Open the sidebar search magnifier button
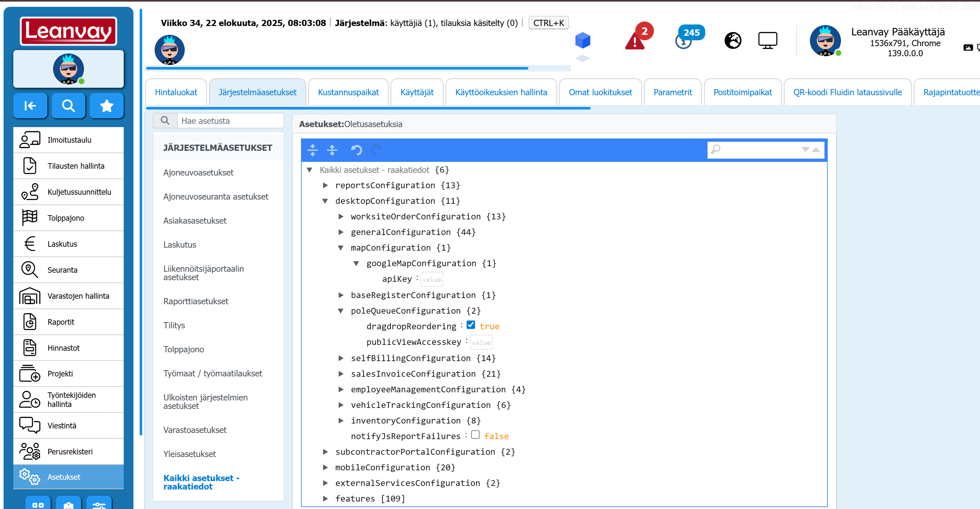The height and width of the screenshot is (509, 980). pos(69,105)
